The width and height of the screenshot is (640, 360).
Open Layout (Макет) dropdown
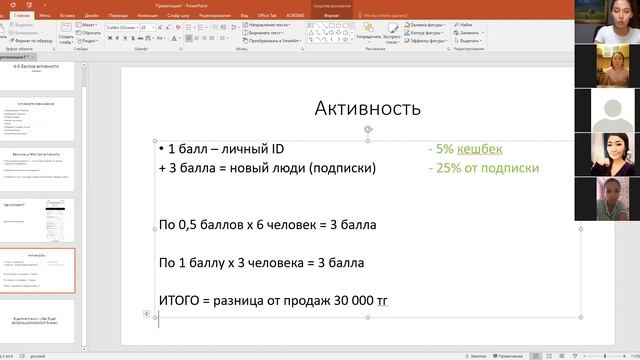pyautogui.click(x=87, y=25)
